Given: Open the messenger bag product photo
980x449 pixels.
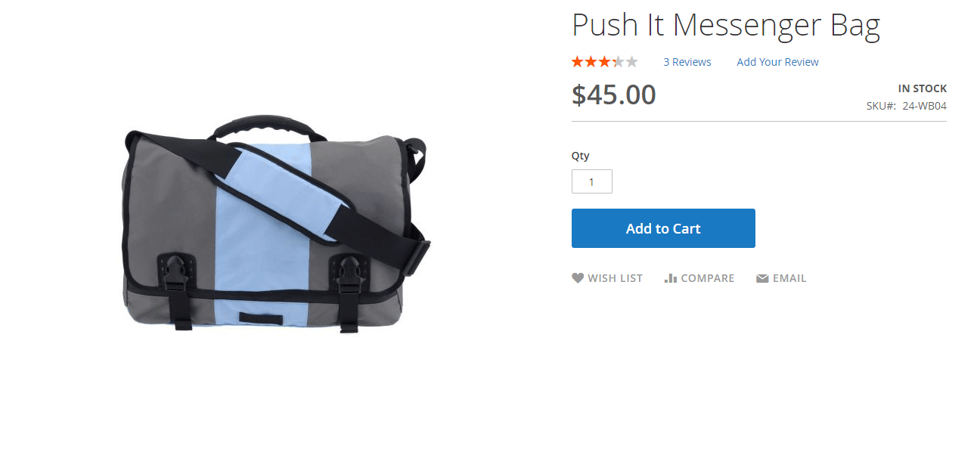Looking at the screenshot, I should tap(276, 223).
